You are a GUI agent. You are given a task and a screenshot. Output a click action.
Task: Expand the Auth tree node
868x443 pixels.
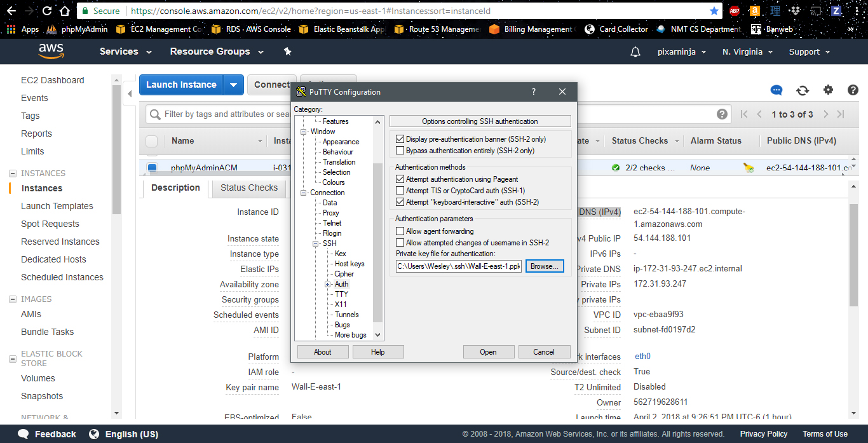click(x=328, y=284)
